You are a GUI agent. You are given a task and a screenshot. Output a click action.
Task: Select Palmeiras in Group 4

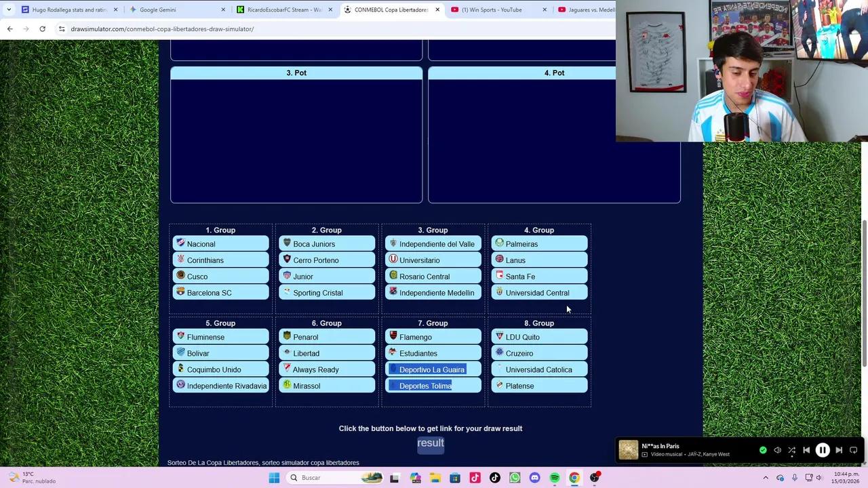coord(539,244)
